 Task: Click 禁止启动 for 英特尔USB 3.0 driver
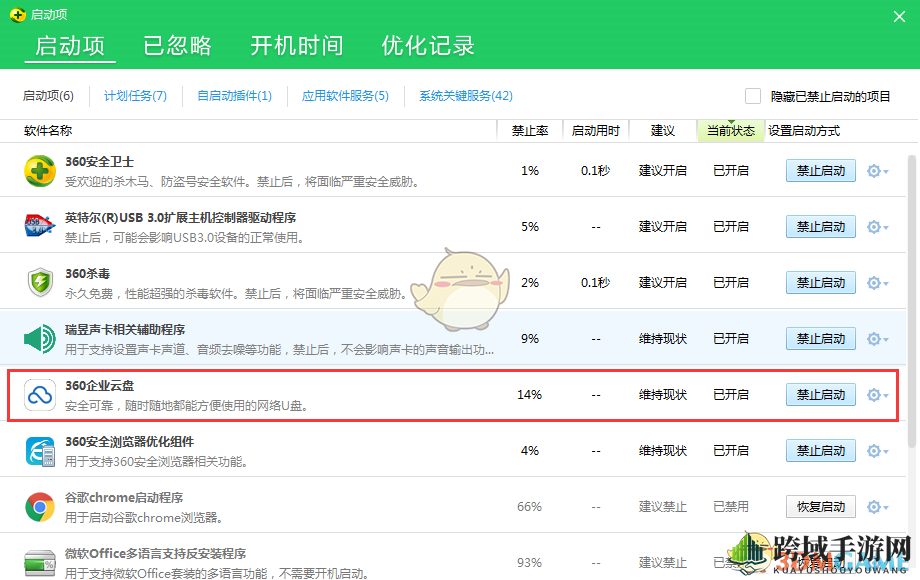pyautogui.click(x=820, y=227)
